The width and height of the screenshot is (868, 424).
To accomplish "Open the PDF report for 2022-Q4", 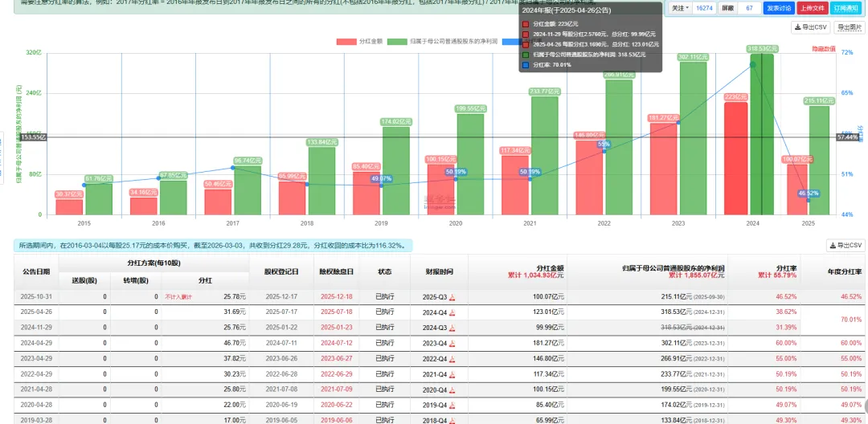I will (452, 358).
